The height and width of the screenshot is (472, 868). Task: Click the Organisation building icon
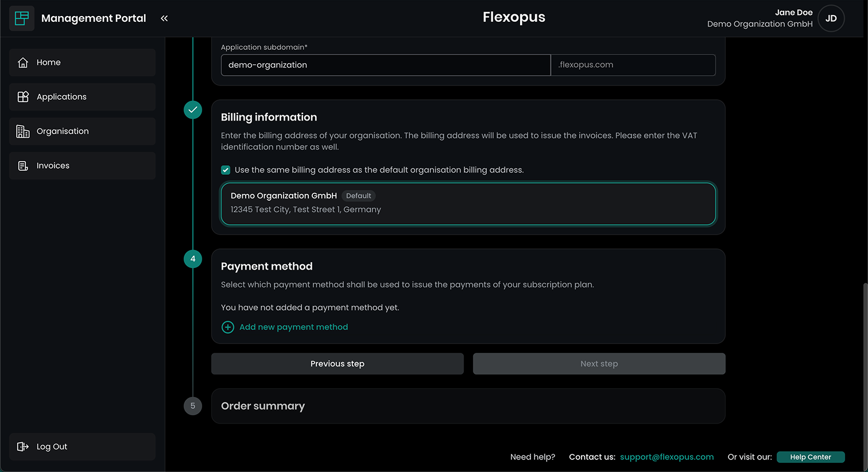(23, 131)
